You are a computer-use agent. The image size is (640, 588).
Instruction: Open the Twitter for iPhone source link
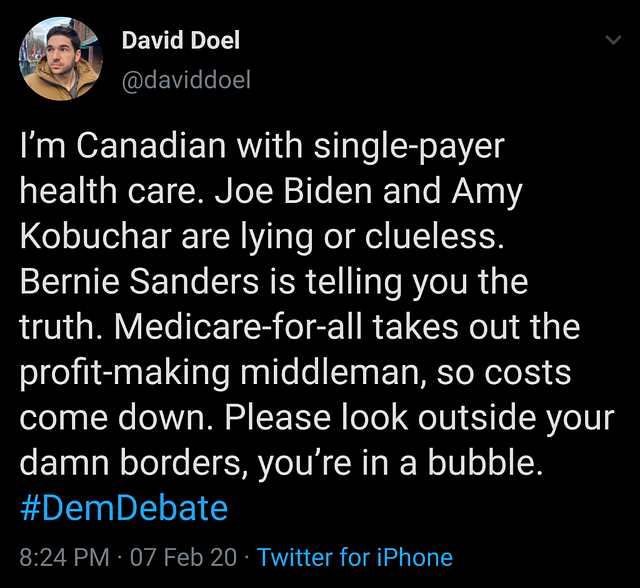point(355,557)
